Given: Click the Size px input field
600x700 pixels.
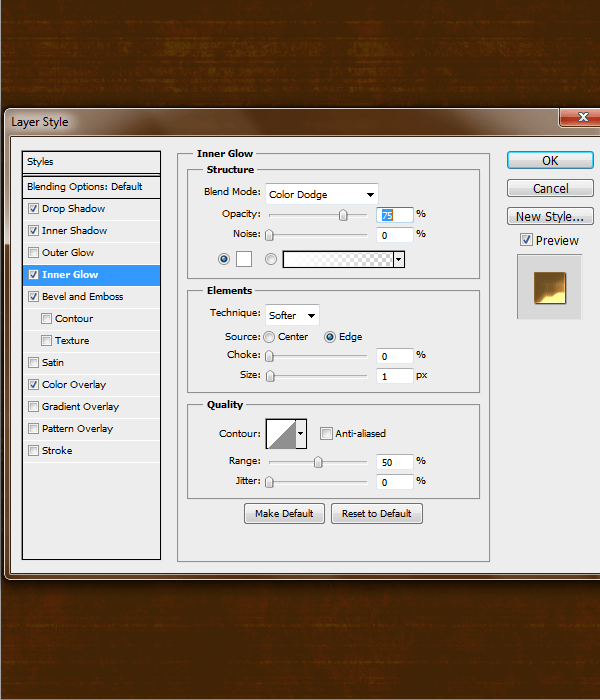Looking at the screenshot, I should tap(395, 376).
